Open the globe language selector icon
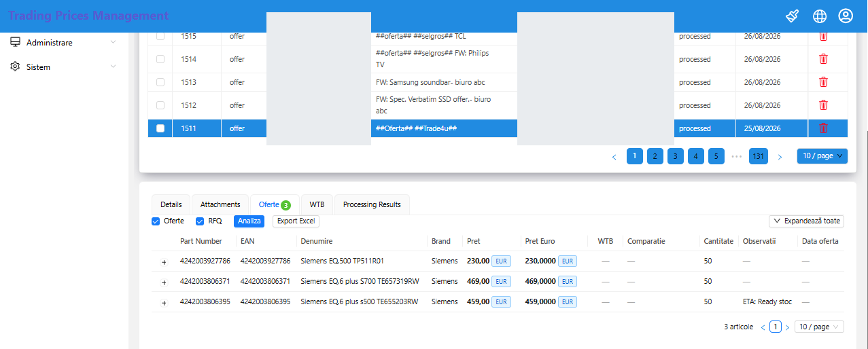Image resolution: width=868 pixels, height=349 pixels. tap(820, 16)
